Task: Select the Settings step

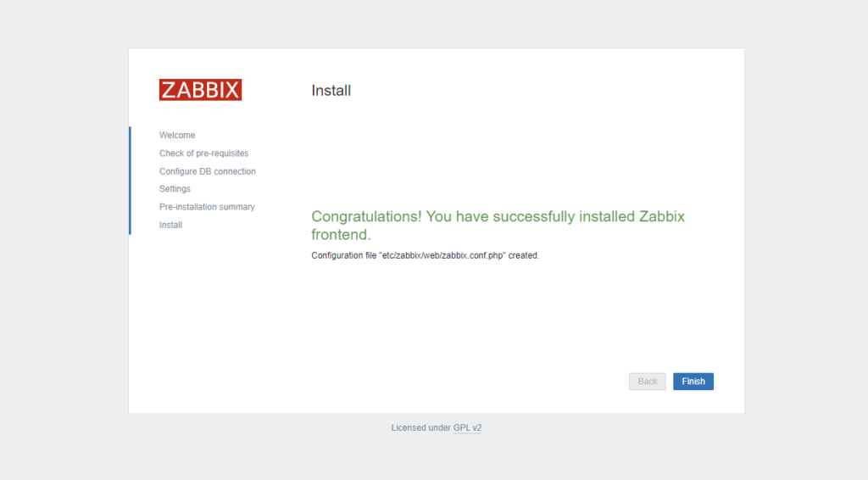Action: pos(175,189)
